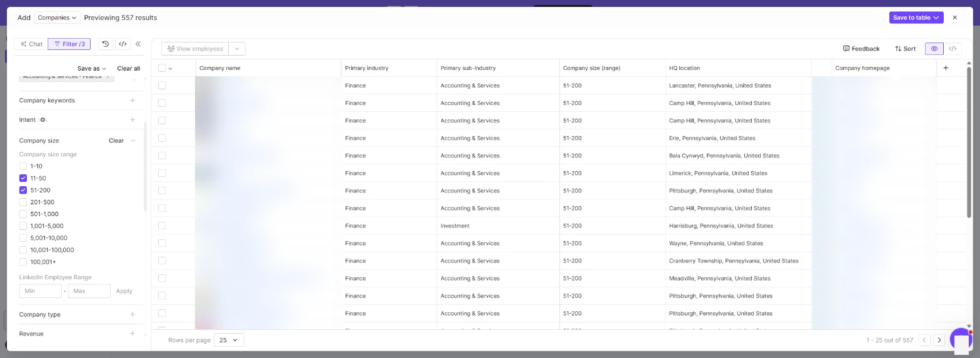Open View employees dropdown arrow
Viewport: 980px width, 358px height.
(x=237, y=49)
